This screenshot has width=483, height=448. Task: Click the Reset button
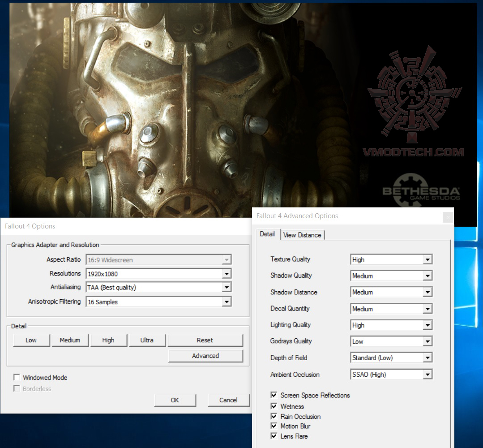[205, 340]
